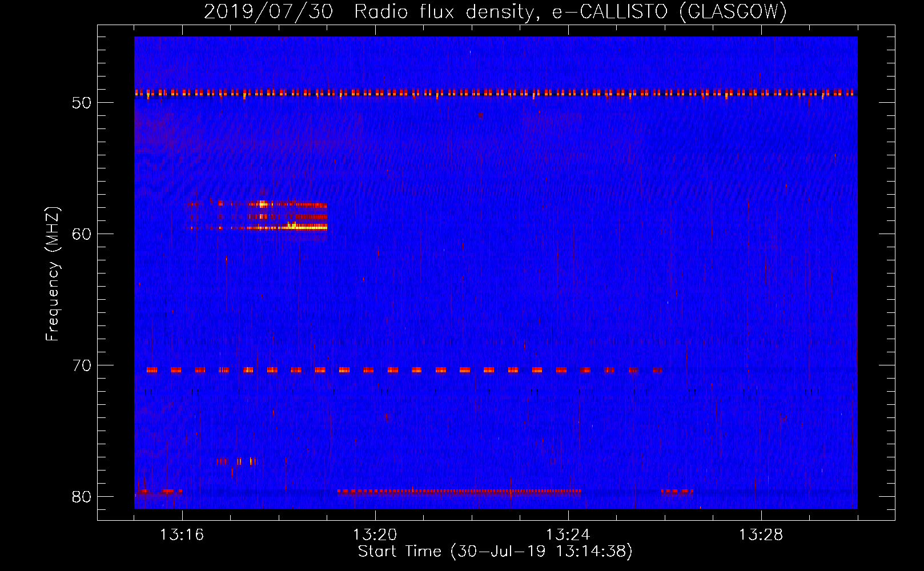Screen dimensions: 924x571
Task: Click the '70' frequency tick label
Action: [x=82, y=365]
